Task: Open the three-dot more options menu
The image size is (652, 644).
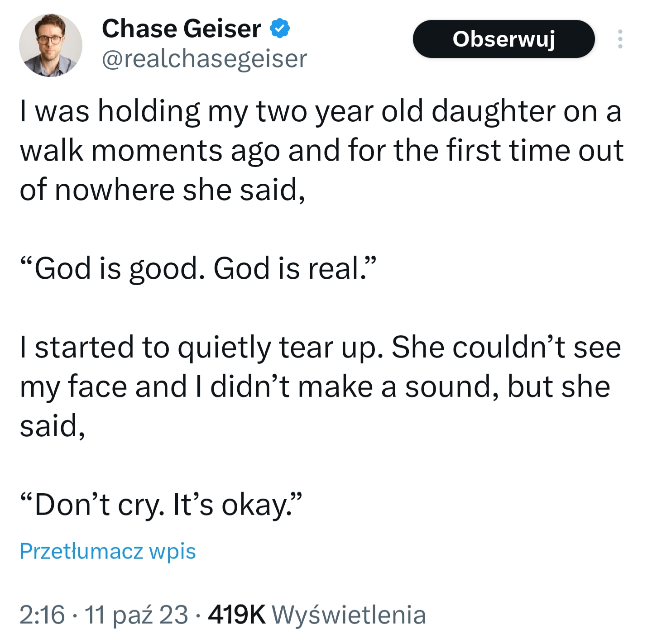Action: click(x=620, y=39)
